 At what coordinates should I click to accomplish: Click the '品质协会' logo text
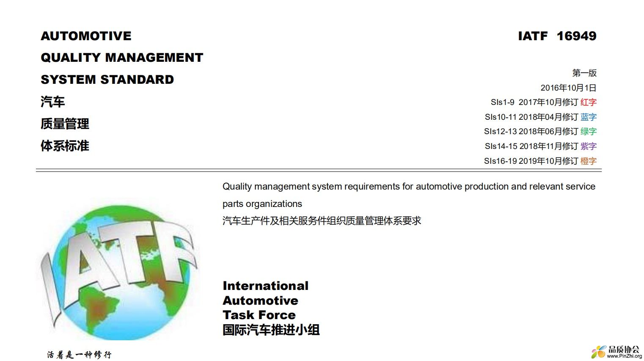click(x=624, y=349)
